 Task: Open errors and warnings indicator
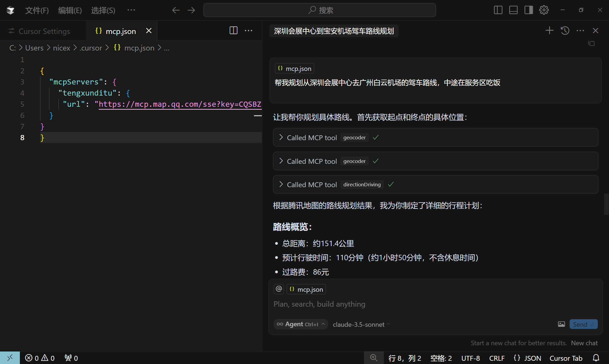40,358
